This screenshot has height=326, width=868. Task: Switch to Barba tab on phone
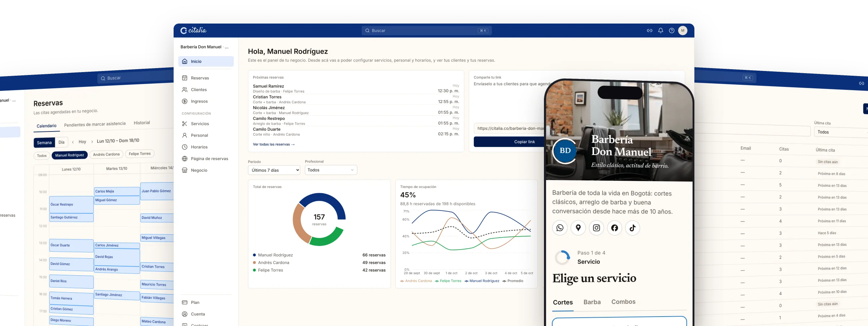point(592,302)
